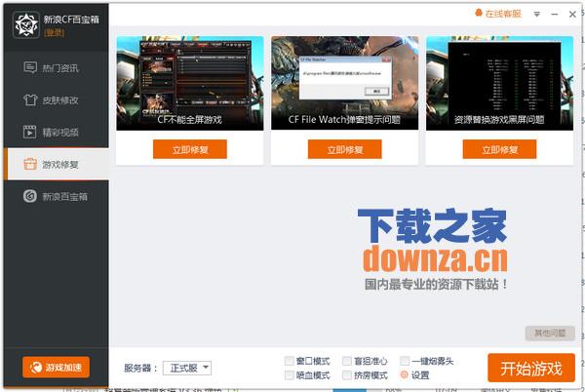Open the title bar dropdown menu arrow
The height and width of the screenshot is (392, 585).
[x=537, y=15]
